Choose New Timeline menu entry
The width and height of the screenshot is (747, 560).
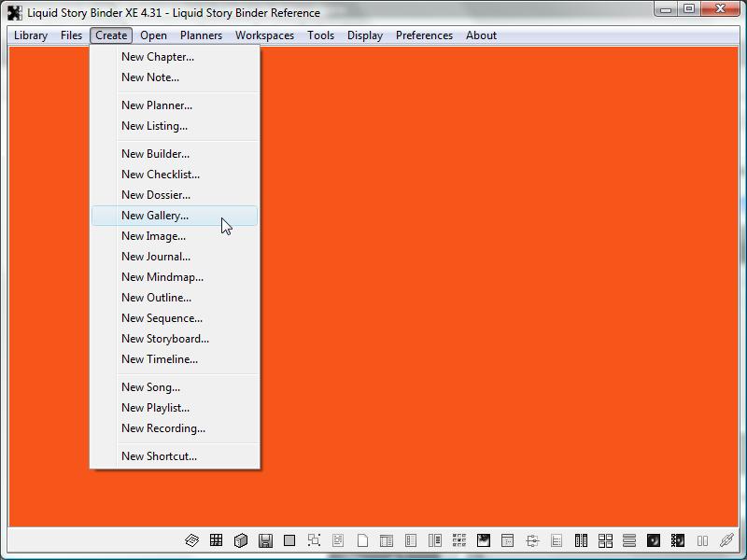(160, 359)
